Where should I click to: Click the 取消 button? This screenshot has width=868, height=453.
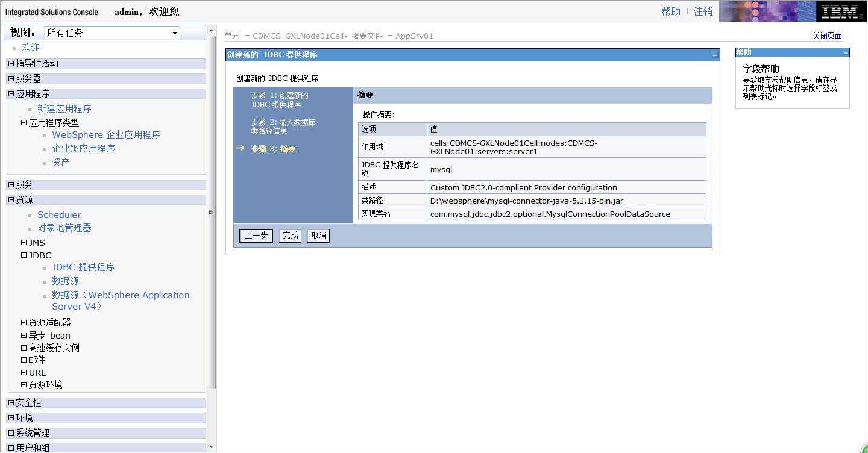[x=318, y=236]
